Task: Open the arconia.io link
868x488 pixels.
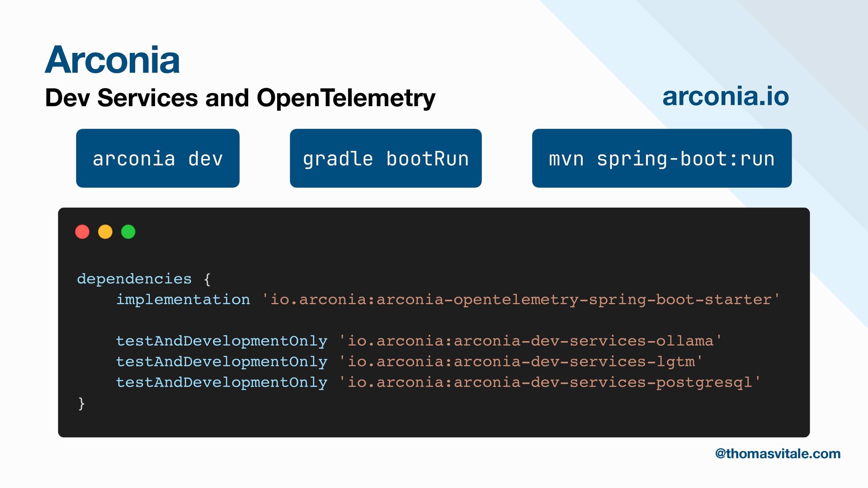Action: pos(726,96)
